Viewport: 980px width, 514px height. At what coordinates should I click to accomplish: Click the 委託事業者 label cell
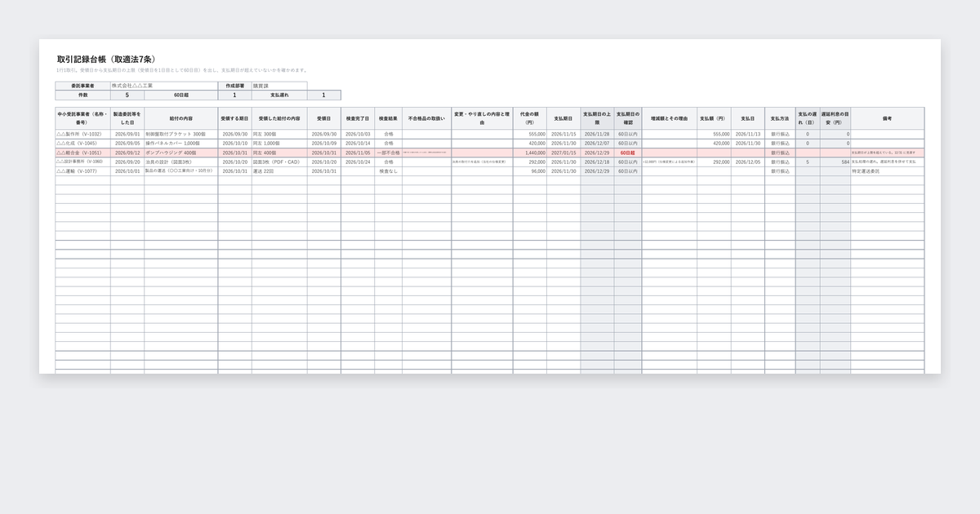[83, 86]
